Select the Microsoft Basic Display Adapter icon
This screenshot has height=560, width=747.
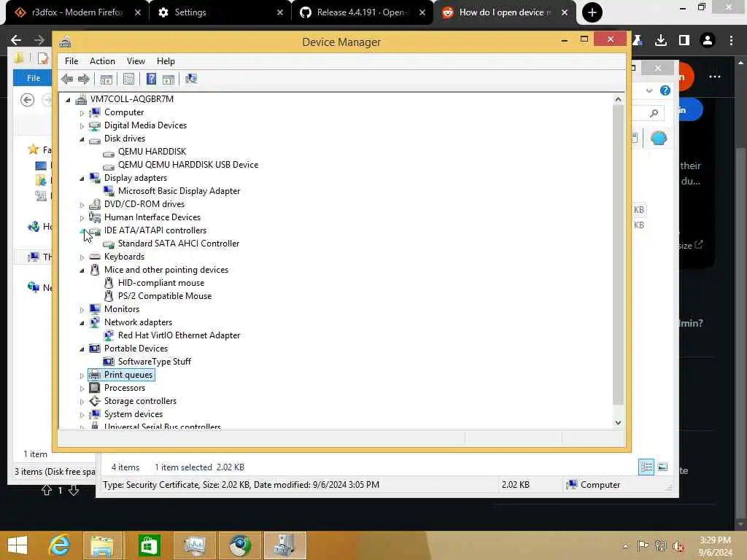(x=109, y=191)
